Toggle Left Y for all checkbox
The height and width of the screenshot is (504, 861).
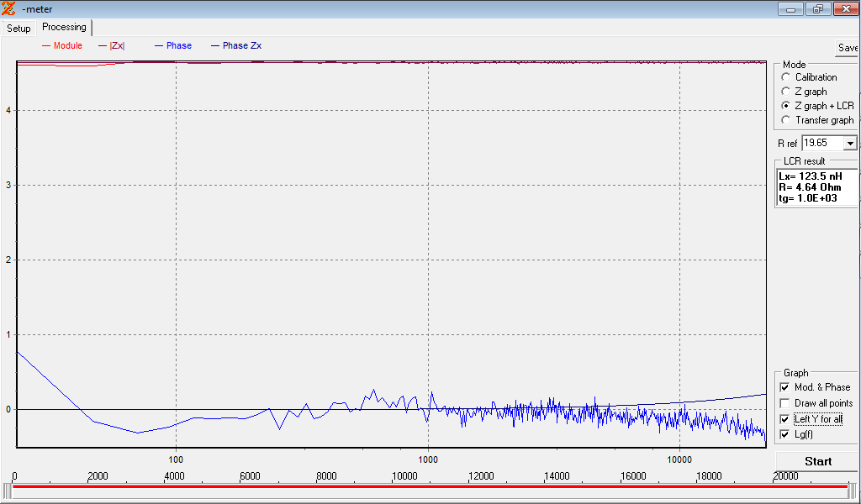[784, 419]
